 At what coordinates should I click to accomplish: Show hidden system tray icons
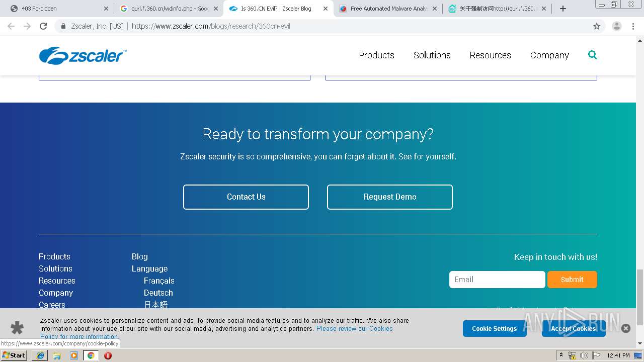[561, 355]
